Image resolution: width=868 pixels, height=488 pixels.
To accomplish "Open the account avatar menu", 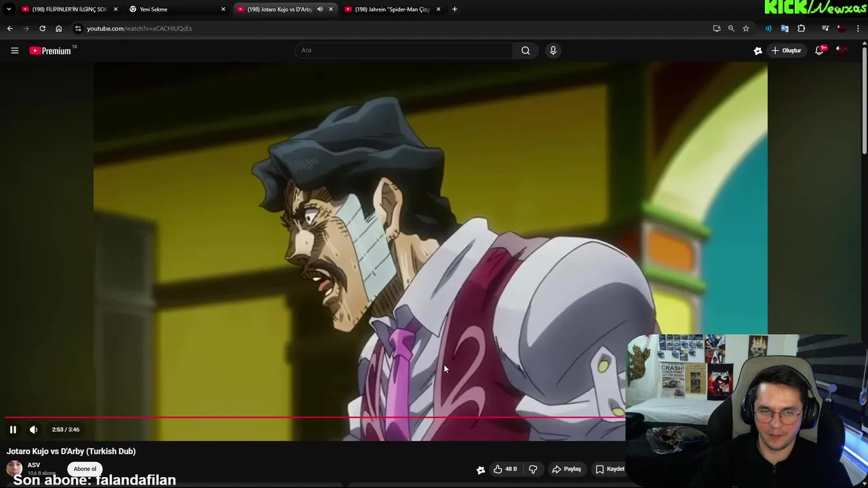I will coord(842,50).
